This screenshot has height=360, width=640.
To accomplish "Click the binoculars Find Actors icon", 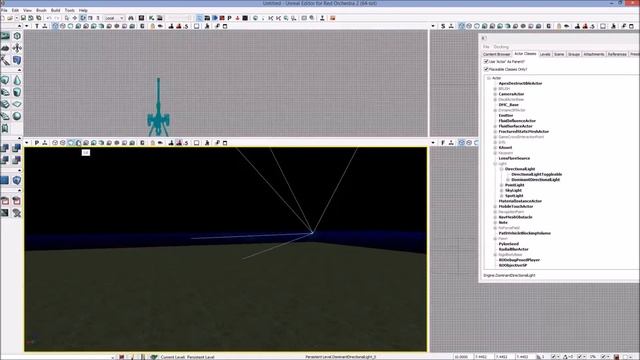I will coord(131,18).
